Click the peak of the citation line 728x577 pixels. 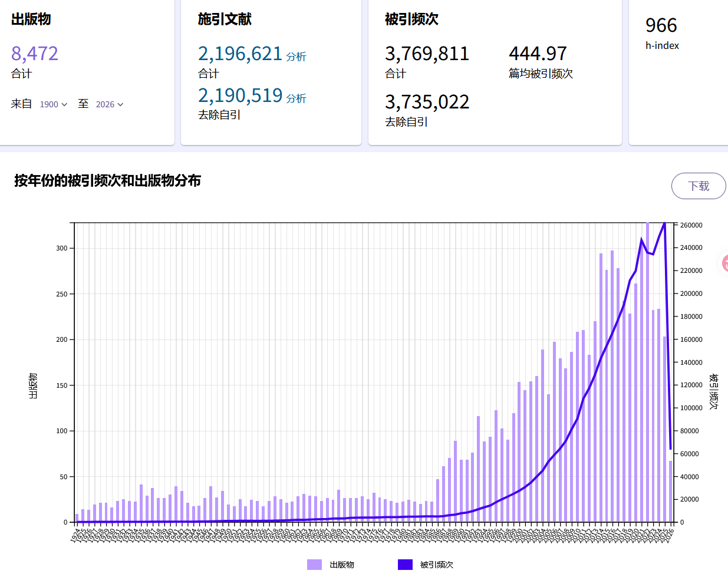point(664,223)
